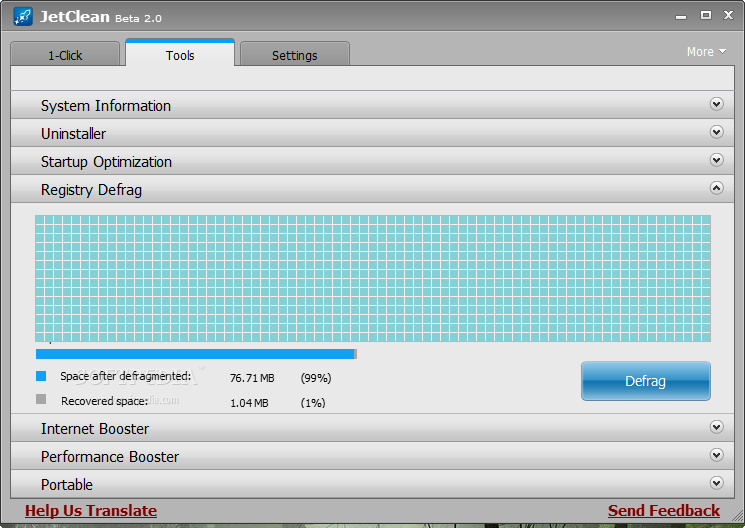Click the System Information chevron icon
This screenshot has width=745, height=528.
point(716,104)
